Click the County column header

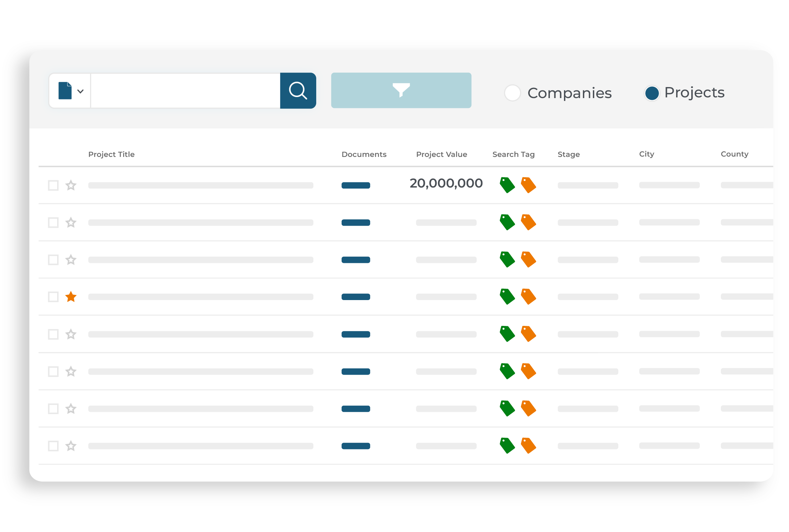click(735, 154)
